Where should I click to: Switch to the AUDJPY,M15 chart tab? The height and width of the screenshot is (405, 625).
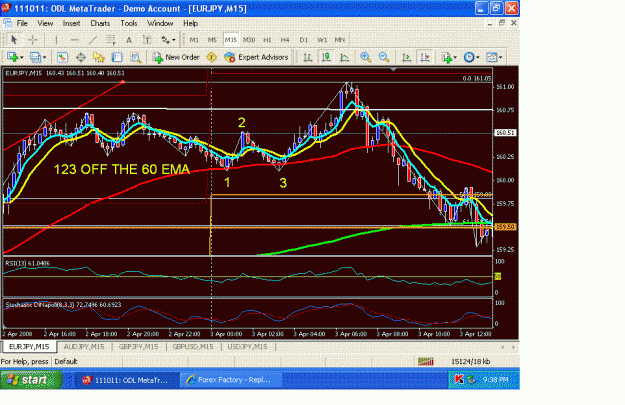coord(84,346)
